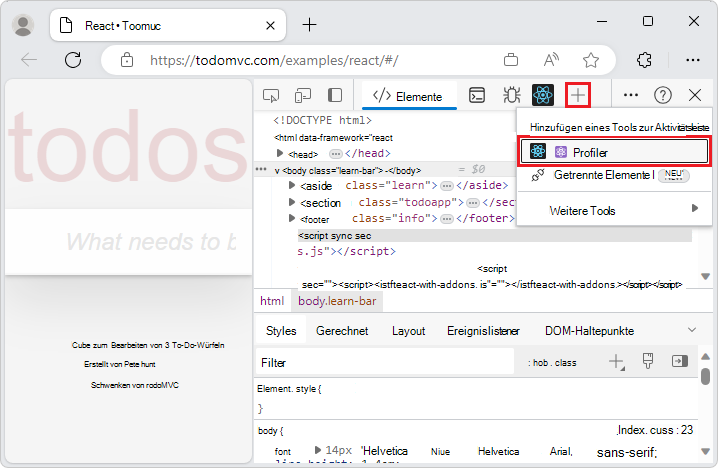
Task: Open the Ereignislistener tab
Action: [x=483, y=331]
